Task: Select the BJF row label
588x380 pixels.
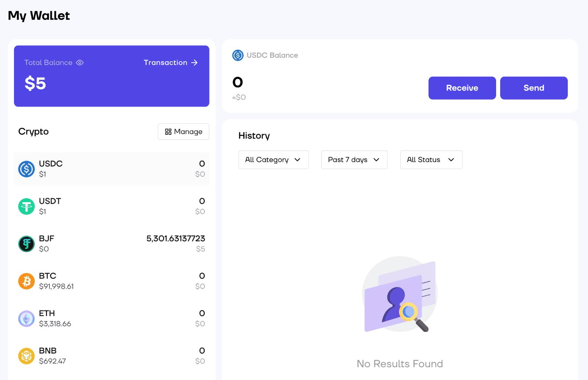Action: coord(47,239)
